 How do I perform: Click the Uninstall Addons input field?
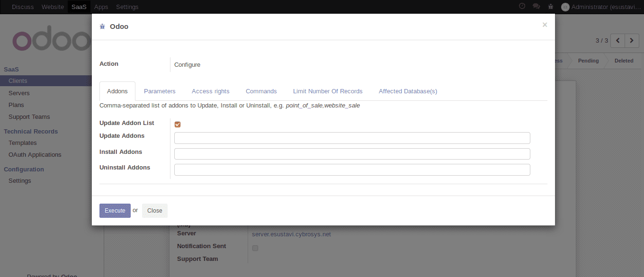coord(352,170)
